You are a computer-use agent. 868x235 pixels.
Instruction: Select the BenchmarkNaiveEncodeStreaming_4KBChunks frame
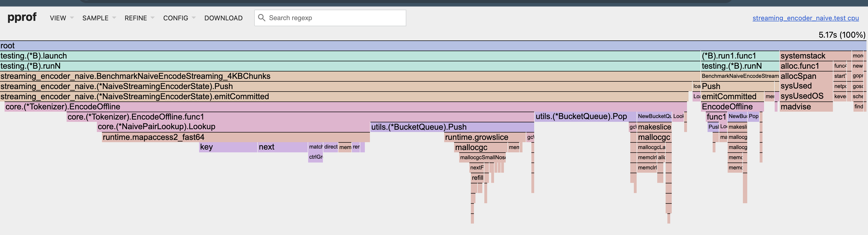pyautogui.click(x=202, y=76)
